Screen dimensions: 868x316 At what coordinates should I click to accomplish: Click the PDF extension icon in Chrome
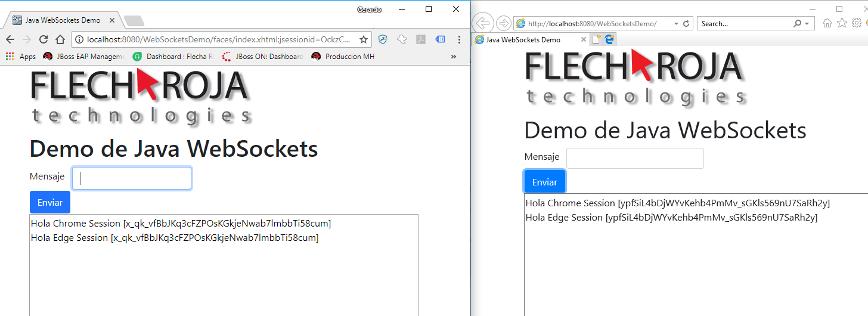pyautogui.click(x=420, y=40)
